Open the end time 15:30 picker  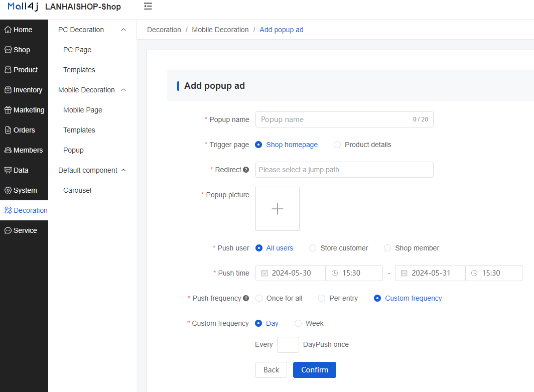(494, 273)
